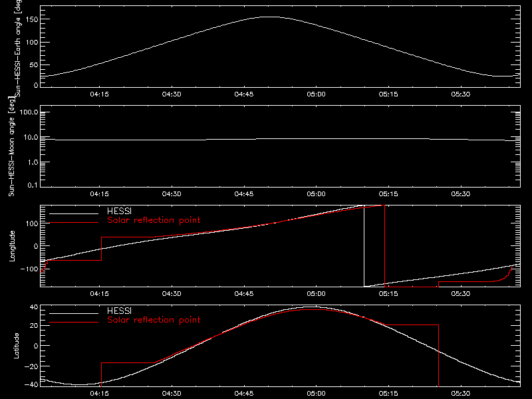Viewport: 532px width, 399px height.
Task: Click the 50 tick on Earth angle plot
Action: [x=35, y=65]
